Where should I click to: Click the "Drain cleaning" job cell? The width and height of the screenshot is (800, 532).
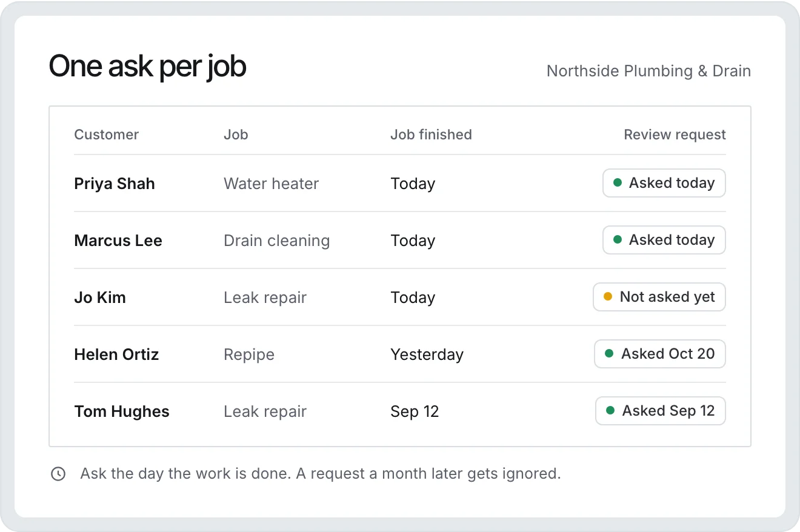tap(276, 241)
